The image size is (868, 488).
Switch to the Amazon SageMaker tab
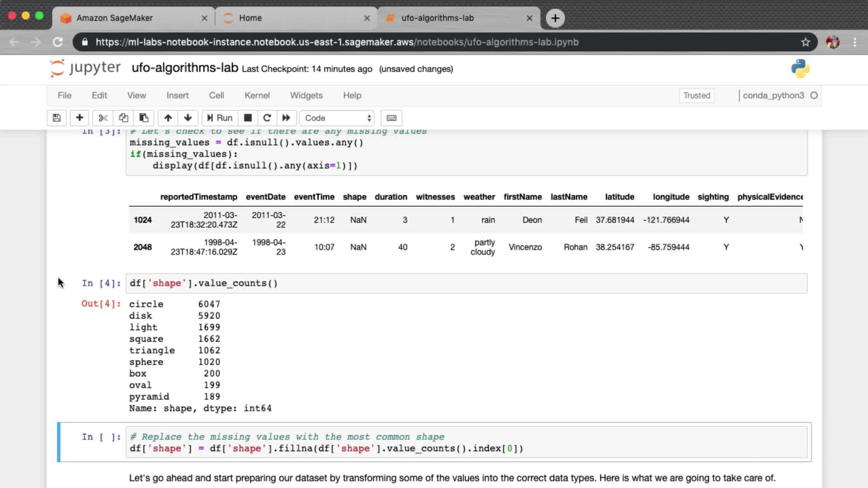(115, 18)
